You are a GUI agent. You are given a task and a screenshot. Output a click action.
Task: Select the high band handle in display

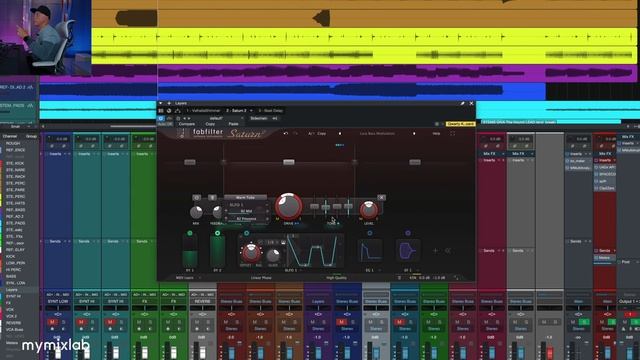415,162
